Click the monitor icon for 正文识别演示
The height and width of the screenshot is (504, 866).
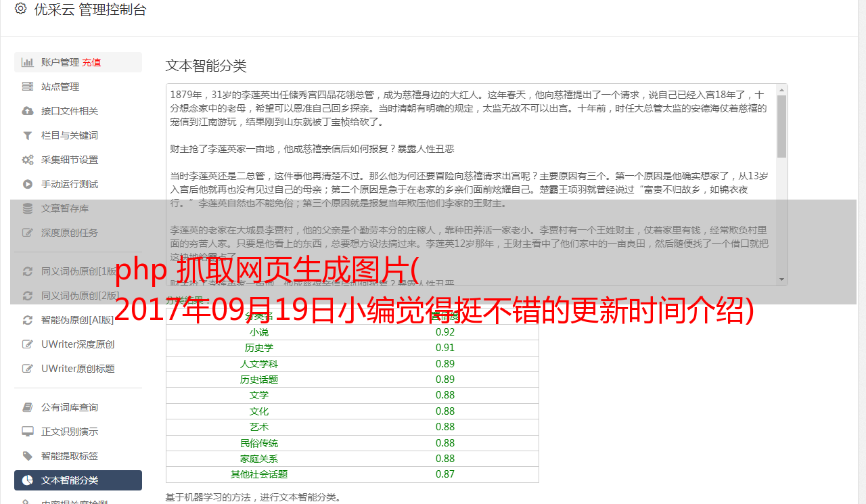coord(27,432)
